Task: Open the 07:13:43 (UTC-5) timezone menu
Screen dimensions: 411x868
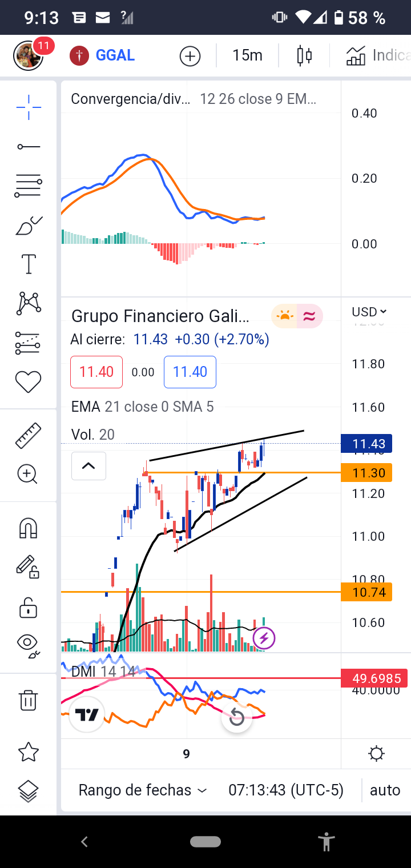Action: [286, 790]
